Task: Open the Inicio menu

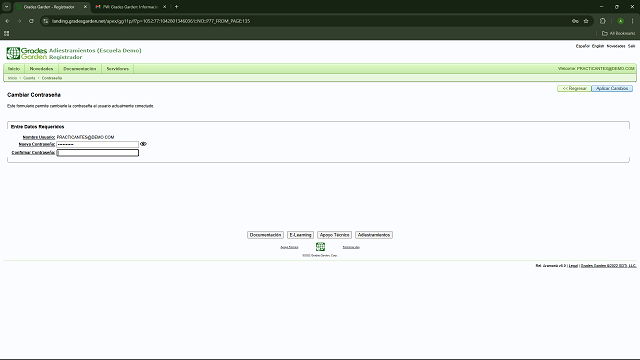Action: [x=14, y=69]
